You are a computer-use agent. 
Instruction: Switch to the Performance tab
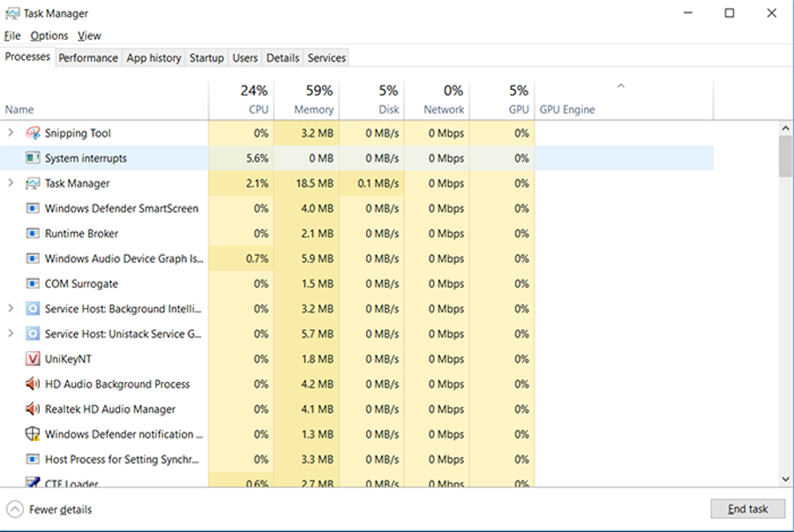pyautogui.click(x=88, y=57)
